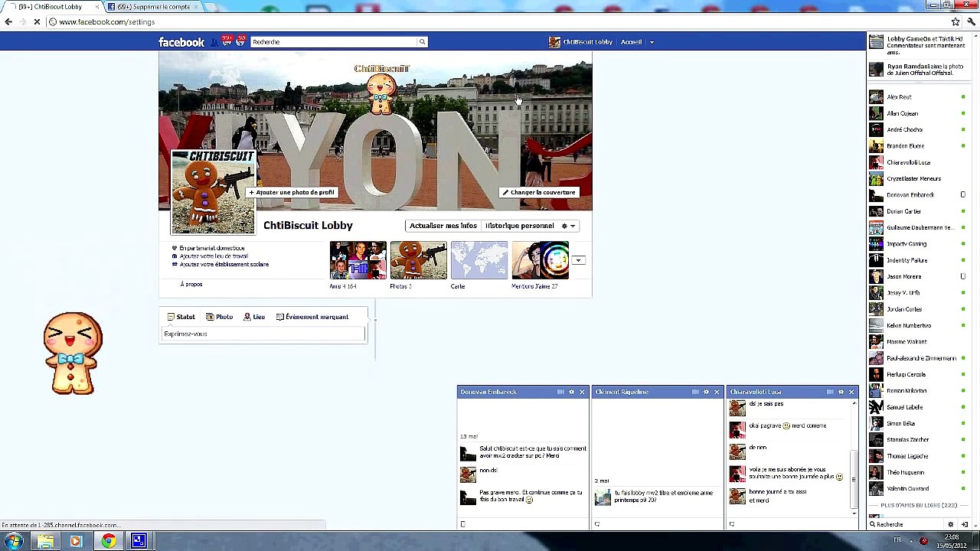Image resolution: width=980 pixels, height=551 pixels.
Task: Click message input in Chiaravolloti Luca chat
Action: coord(792,524)
